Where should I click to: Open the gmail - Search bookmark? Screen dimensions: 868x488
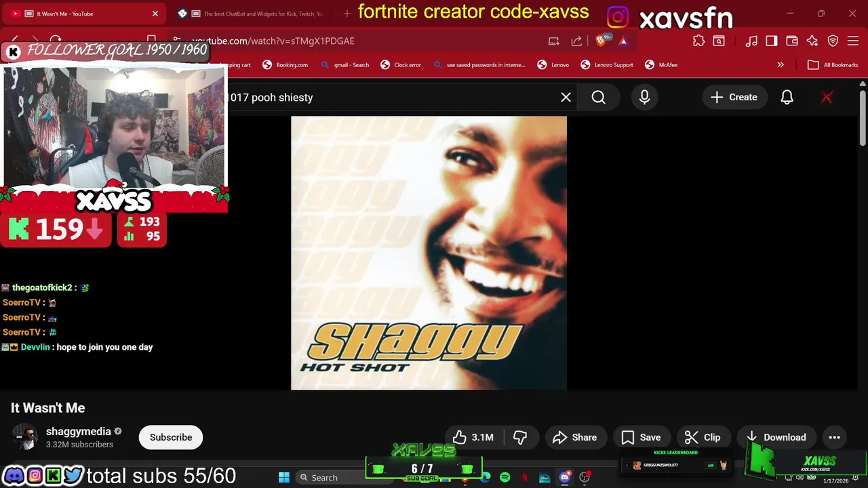coord(345,65)
